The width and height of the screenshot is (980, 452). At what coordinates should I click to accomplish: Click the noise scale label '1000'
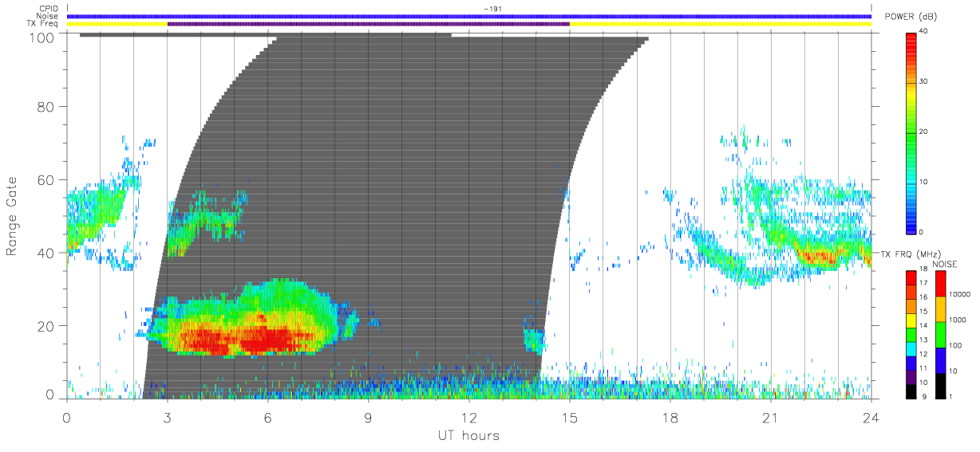(x=958, y=320)
